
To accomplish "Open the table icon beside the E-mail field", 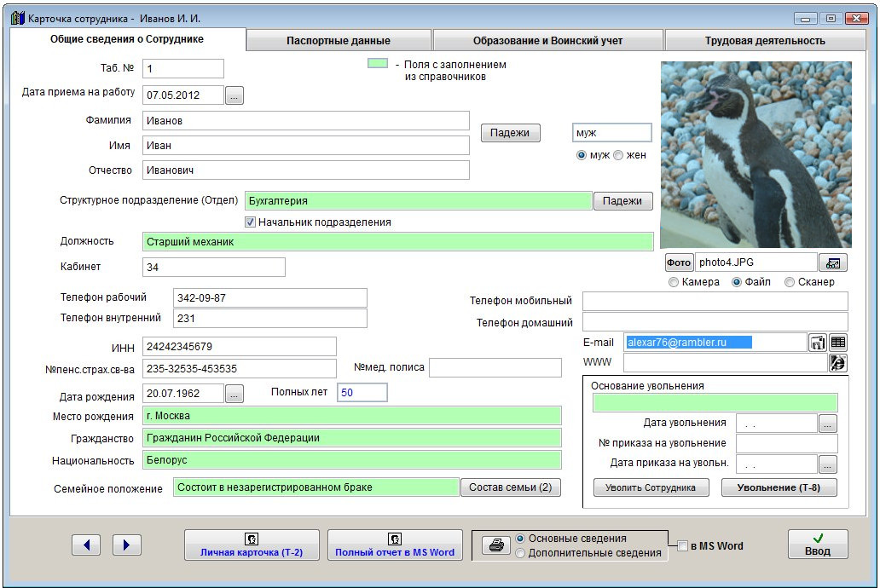I will (838, 343).
